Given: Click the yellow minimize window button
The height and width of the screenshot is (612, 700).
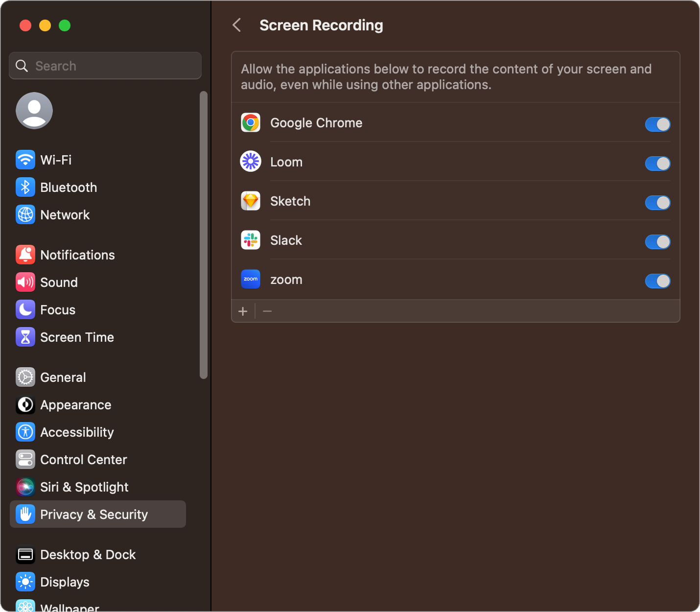Looking at the screenshot, I should (45, 25).
